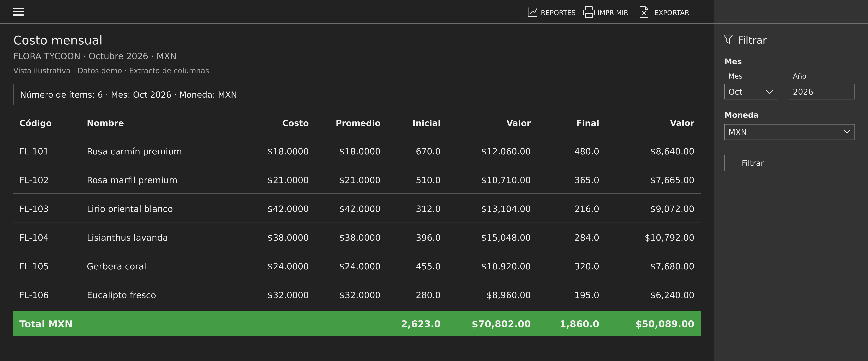Click total final value $50,089.00
The width and height of the screenshot is (868, 361).
pyautogui.click(x=665, y=324)
